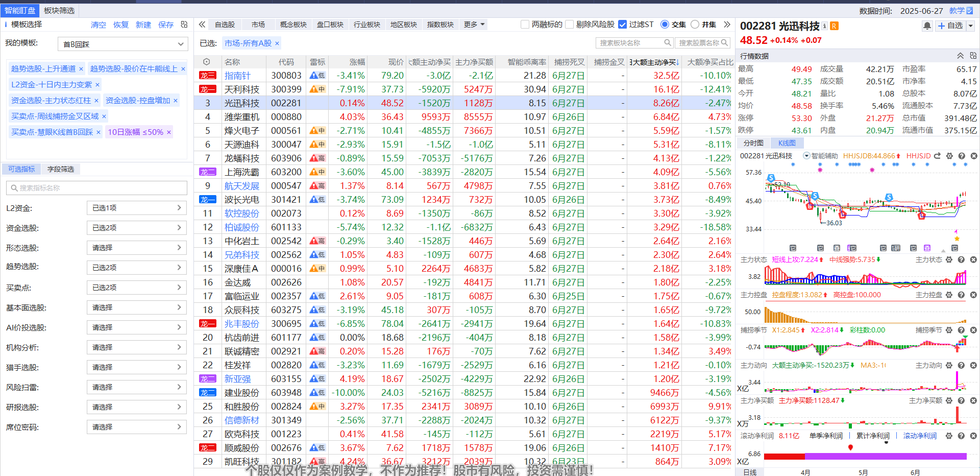Select the 行业板块 tab

coord(367,24)
